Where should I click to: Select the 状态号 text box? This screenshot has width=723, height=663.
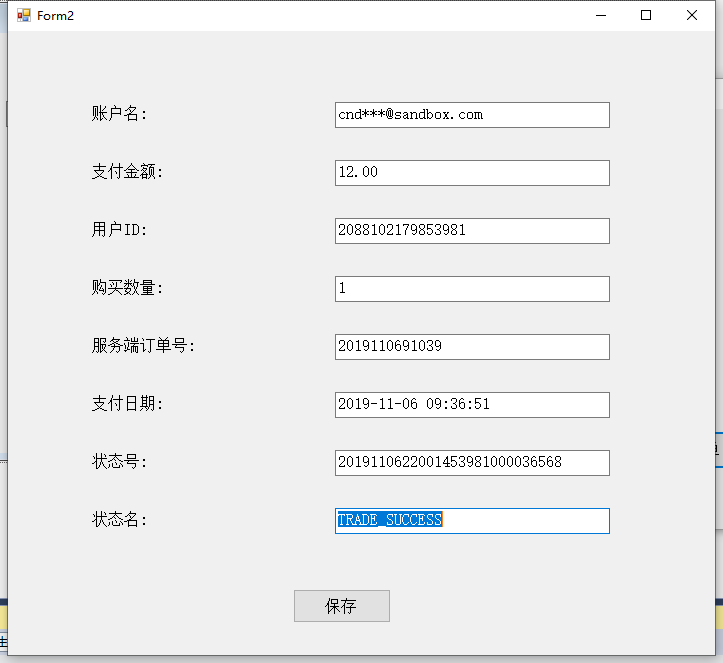[472, 463]
